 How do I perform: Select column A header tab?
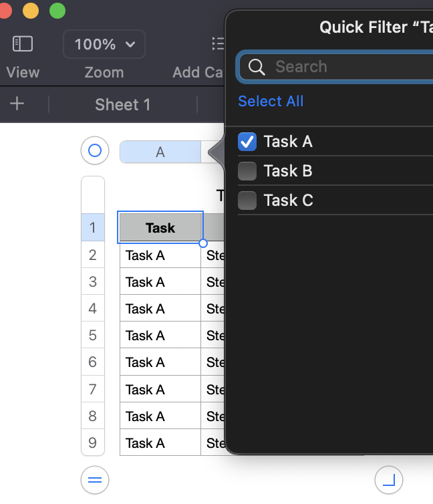coord(160,152)
